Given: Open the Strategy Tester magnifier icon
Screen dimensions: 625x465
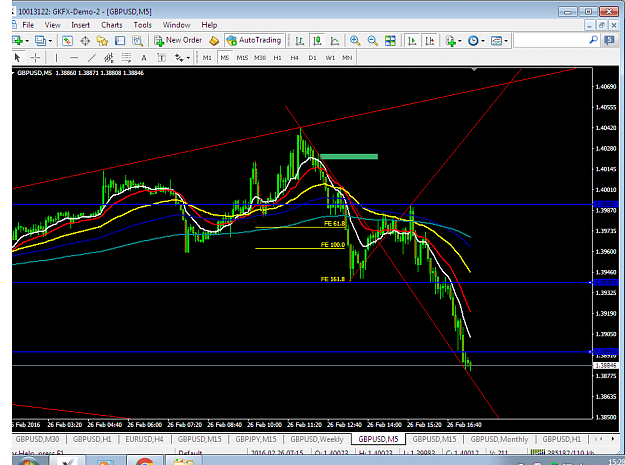Looking at the screenshot, I should pyautogui.click(x=138, y=41).
